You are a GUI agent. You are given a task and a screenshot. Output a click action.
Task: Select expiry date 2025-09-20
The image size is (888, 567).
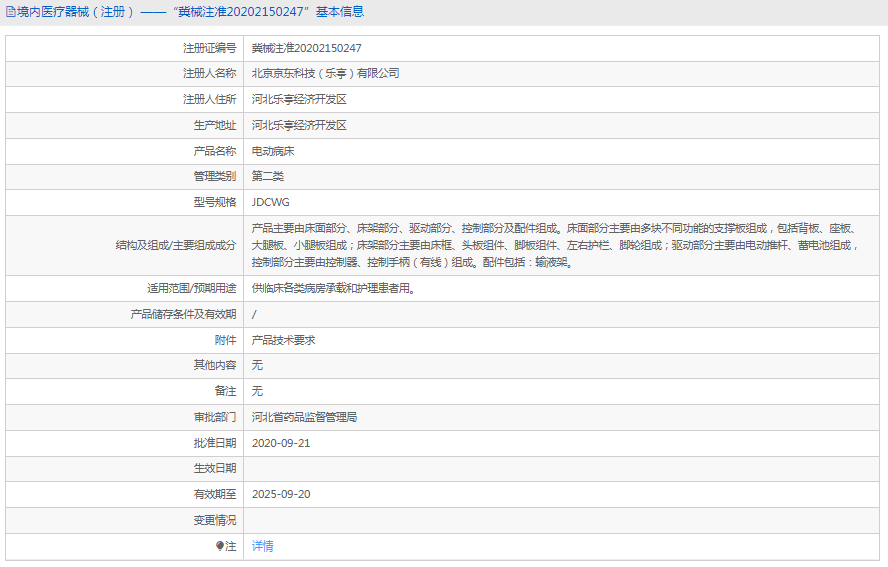[x=281, y=494]
